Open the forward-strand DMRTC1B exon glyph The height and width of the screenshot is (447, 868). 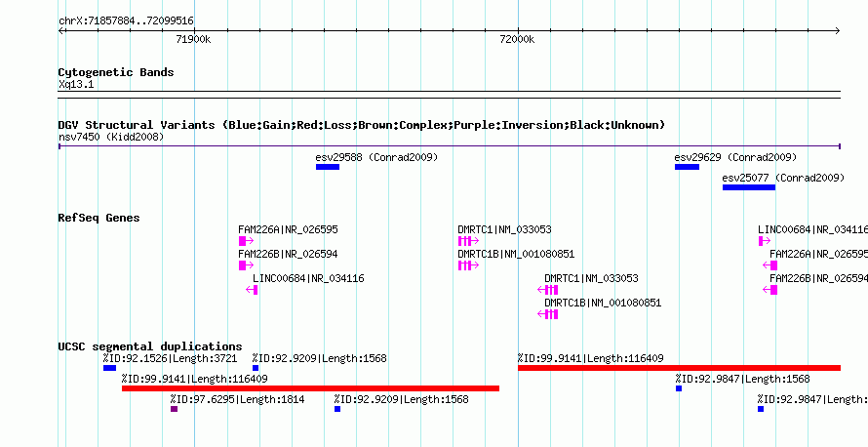pyautogui.click(x=468, y=265)
